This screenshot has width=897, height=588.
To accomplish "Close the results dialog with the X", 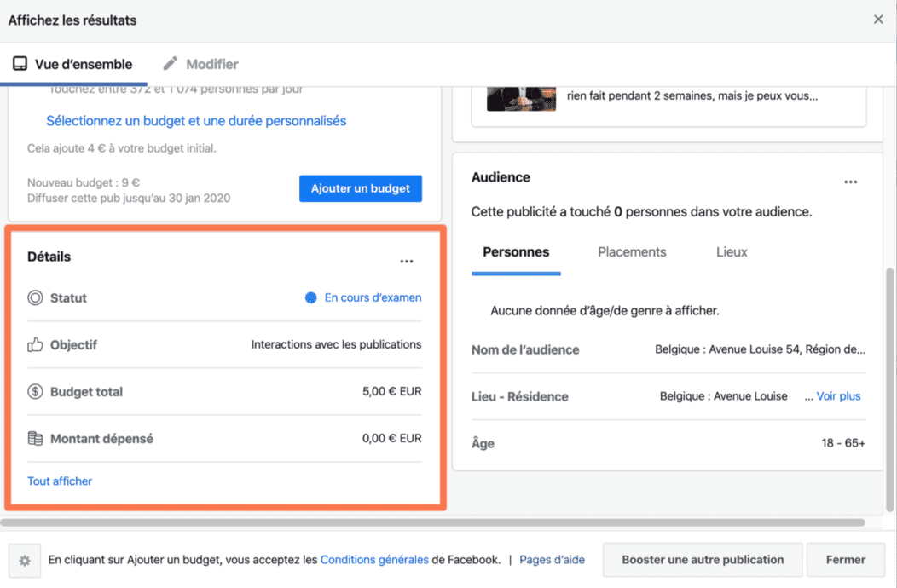I will (x=878, y=20).
